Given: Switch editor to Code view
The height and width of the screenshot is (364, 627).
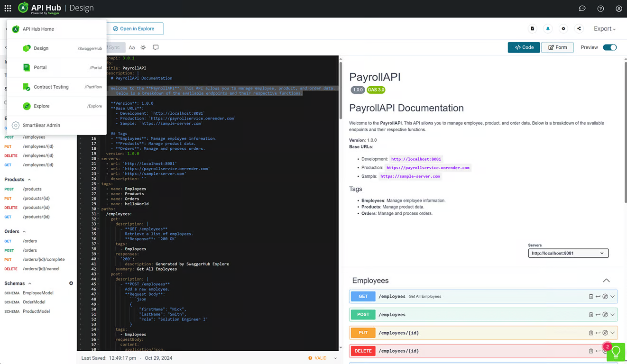Looking at the screenshot, I should [x=524, y=47].
